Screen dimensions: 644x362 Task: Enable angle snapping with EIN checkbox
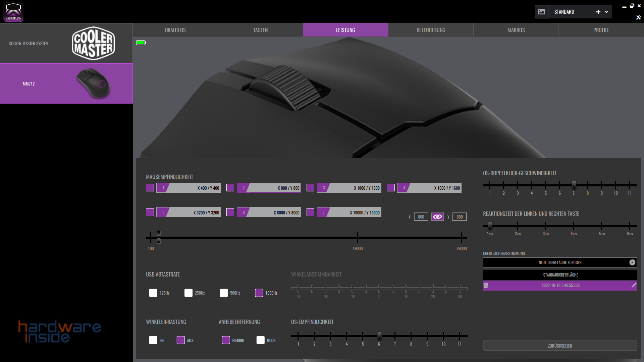(153, 340)
